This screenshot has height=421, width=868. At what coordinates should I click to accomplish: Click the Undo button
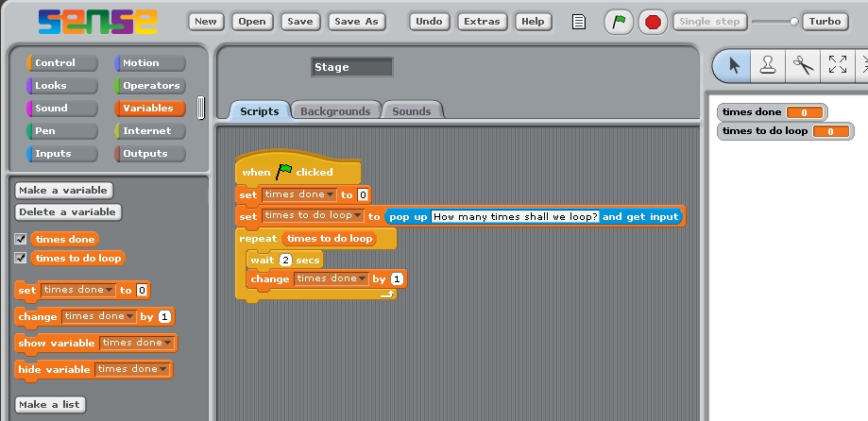429,22
